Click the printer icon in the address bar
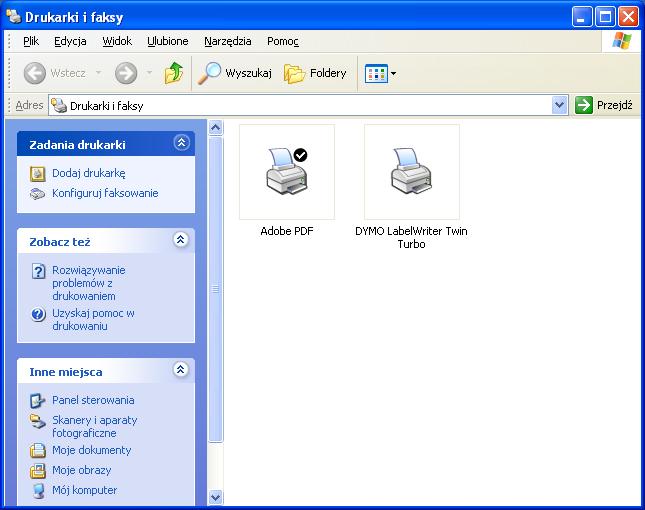 [59, 106]
